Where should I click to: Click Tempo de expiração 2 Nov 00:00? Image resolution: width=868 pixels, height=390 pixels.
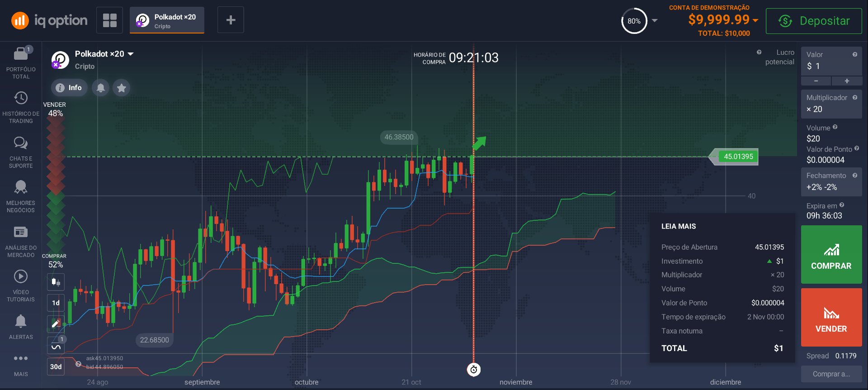click(722, 317)
